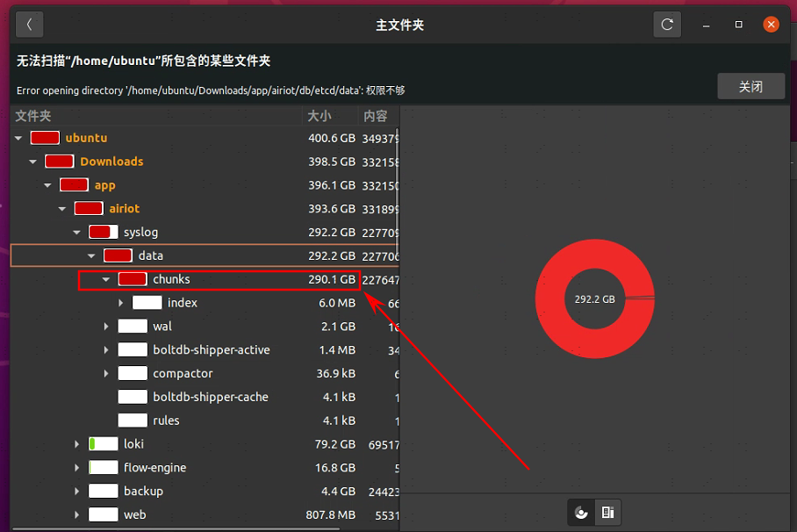Dismiss the error with the 关闭 button
Image resolution: width=797 pixels, height=532 pixels.
[x=750, y=87]
